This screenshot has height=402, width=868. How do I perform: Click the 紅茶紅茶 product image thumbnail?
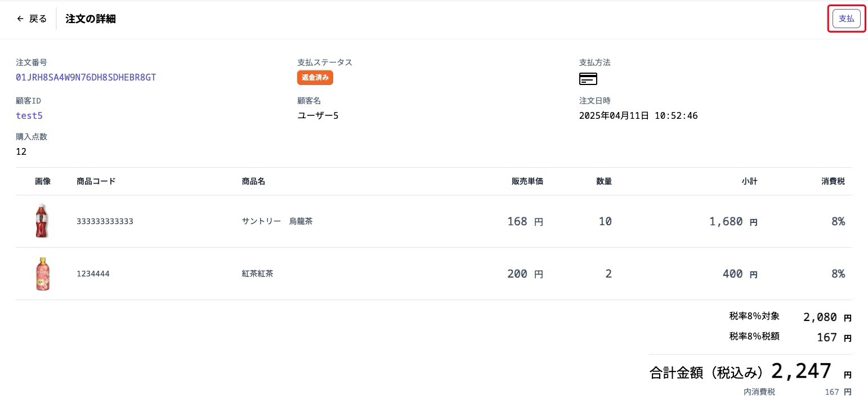tap(42, 274)
